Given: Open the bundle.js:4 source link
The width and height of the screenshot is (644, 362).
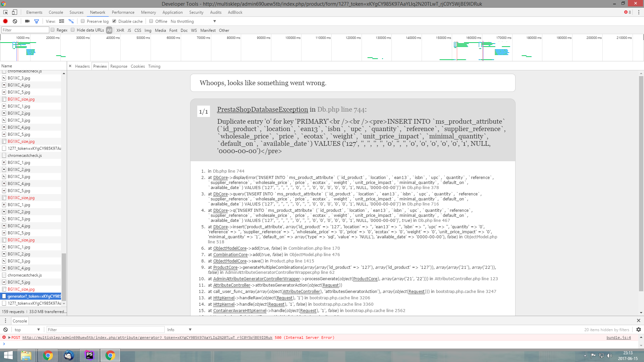Looking at the screenshot, I should [x=619, y=338].
